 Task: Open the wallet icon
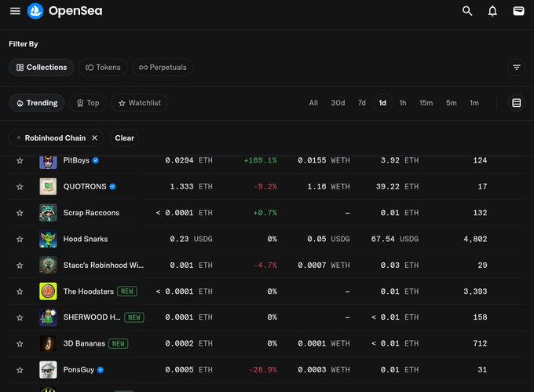518,11
